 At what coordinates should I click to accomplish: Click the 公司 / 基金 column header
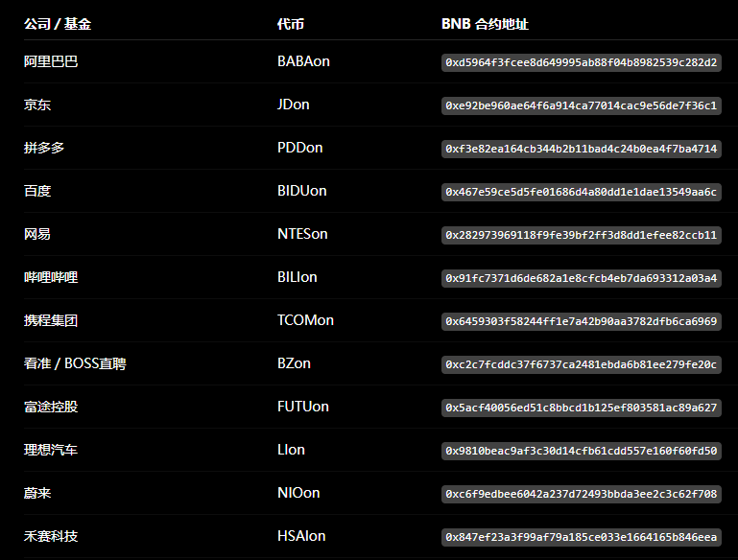58,24
